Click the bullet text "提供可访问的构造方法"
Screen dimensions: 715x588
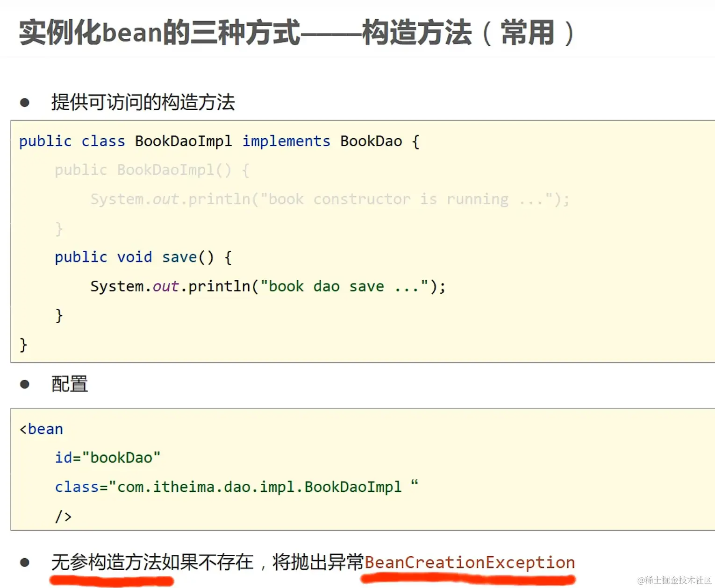coord(143,102)
